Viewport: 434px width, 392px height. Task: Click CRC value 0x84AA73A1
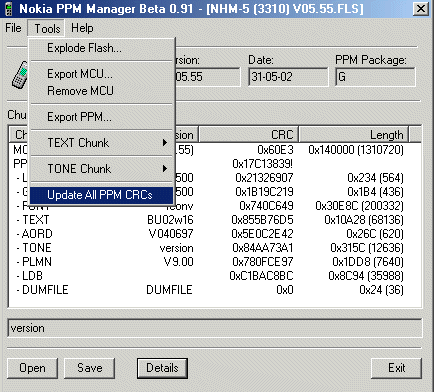(263, 248)
